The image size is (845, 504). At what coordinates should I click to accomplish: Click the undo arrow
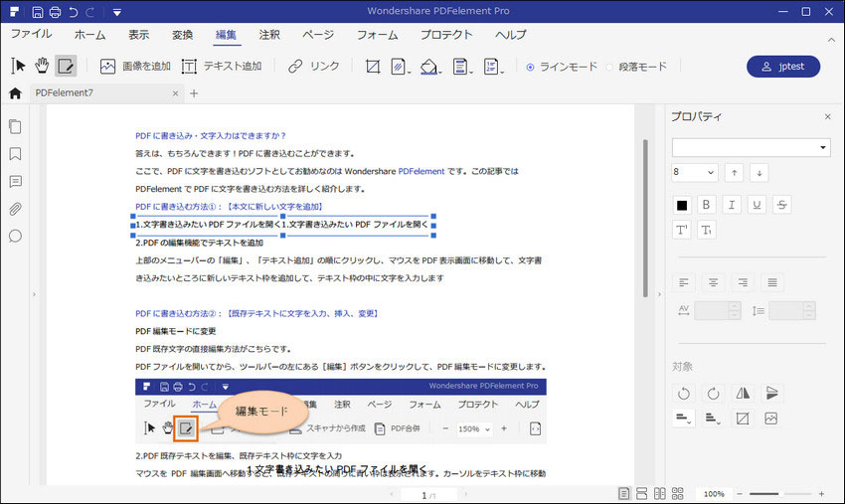[73, 11]
